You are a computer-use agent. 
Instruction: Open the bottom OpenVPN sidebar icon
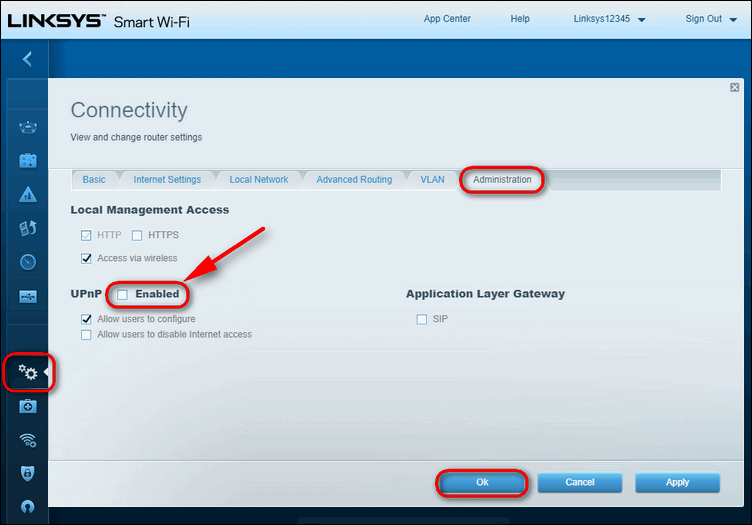pyautogui.click(x=28, y=506)
